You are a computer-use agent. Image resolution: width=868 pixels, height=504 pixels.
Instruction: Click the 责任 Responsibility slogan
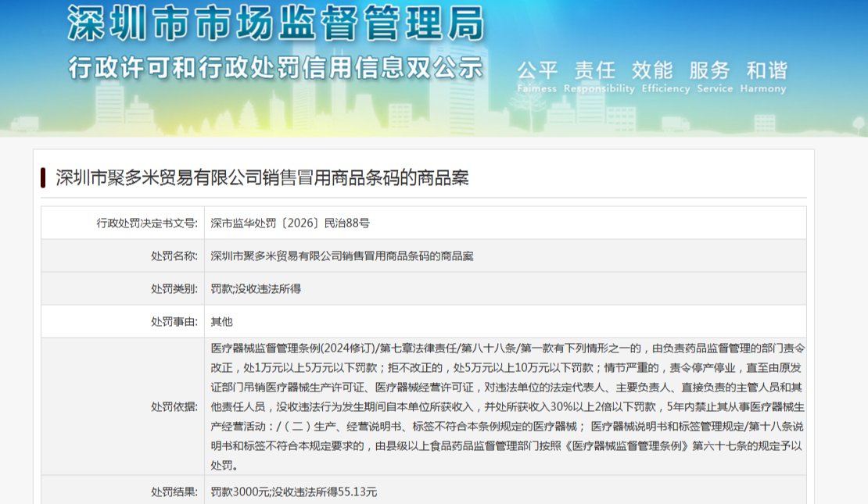(x=599, y=77)
